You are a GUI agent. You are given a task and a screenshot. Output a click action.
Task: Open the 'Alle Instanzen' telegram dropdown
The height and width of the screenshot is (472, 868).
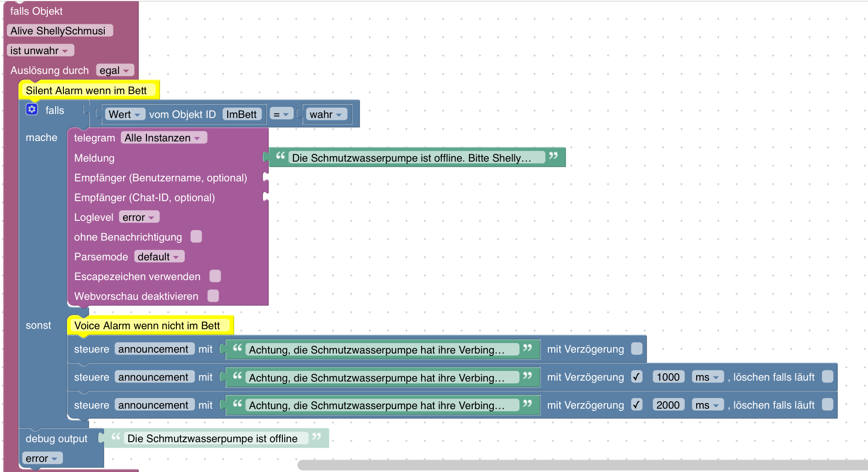[164, 138]
